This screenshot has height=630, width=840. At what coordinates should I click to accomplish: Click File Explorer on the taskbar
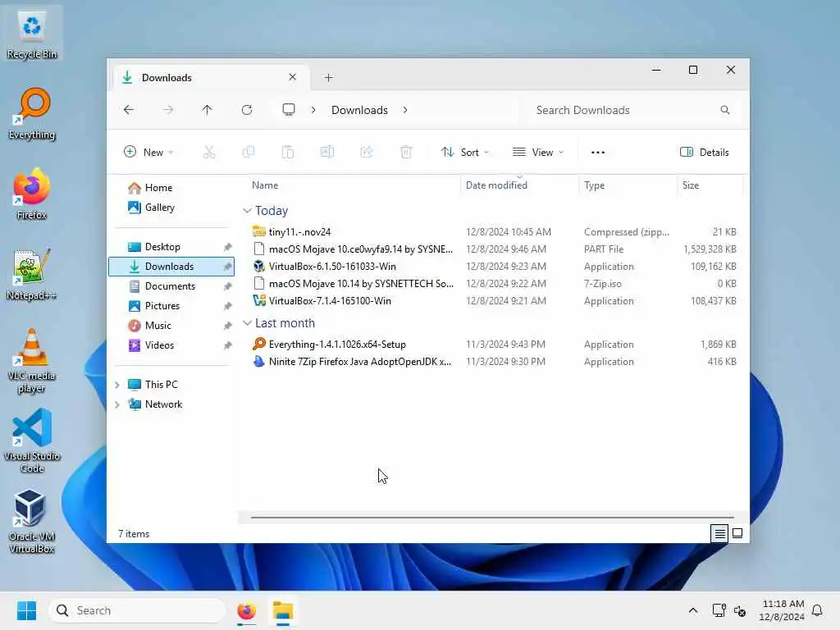283,610
